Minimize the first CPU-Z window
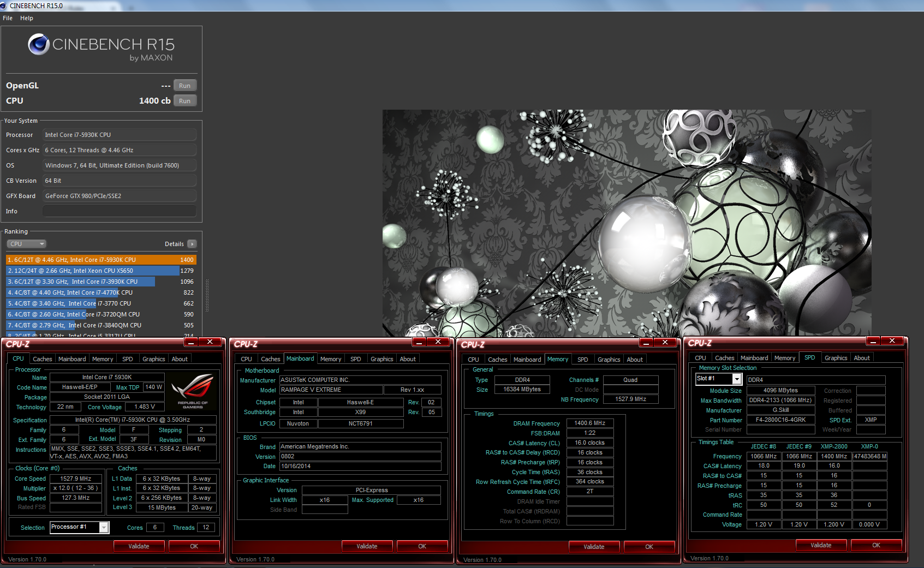This screenshot has height=568, width=924. click(x=191, y=342)
